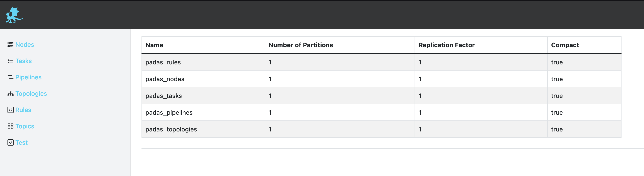Click the Pipelines sidebar icon
Image resolution: width=644 pixels, height=176 pixels.
pyautogui.click(x=10, y=77)
